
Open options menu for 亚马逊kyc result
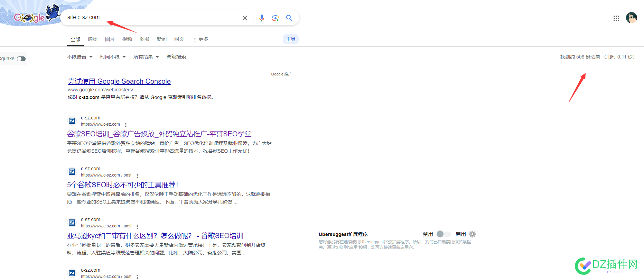137,227
